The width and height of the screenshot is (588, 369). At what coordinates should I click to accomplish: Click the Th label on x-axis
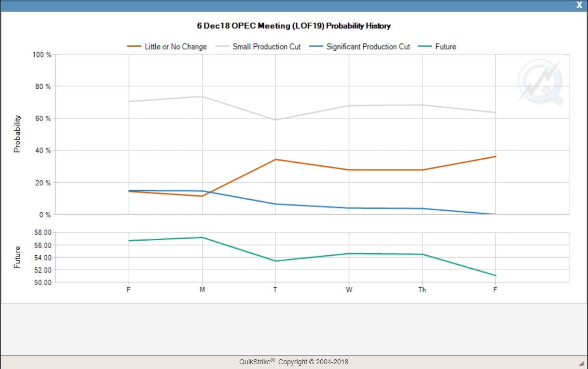tap(422, 290)
